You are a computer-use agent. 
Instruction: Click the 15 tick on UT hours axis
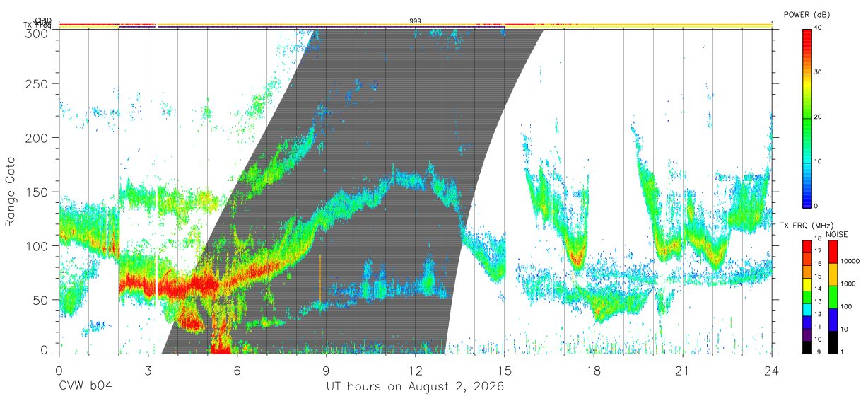click(505, 371)
